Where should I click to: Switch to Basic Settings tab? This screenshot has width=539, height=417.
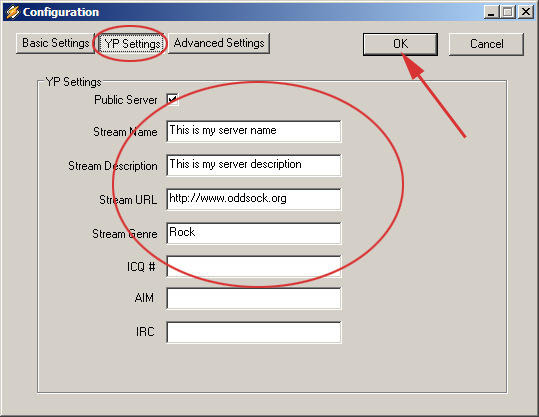55,43
